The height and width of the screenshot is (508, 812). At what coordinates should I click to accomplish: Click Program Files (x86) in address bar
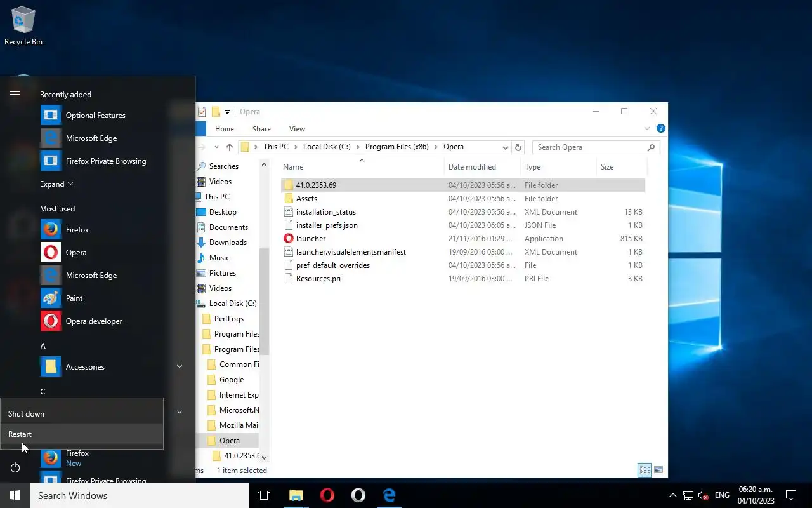(397, 147)
